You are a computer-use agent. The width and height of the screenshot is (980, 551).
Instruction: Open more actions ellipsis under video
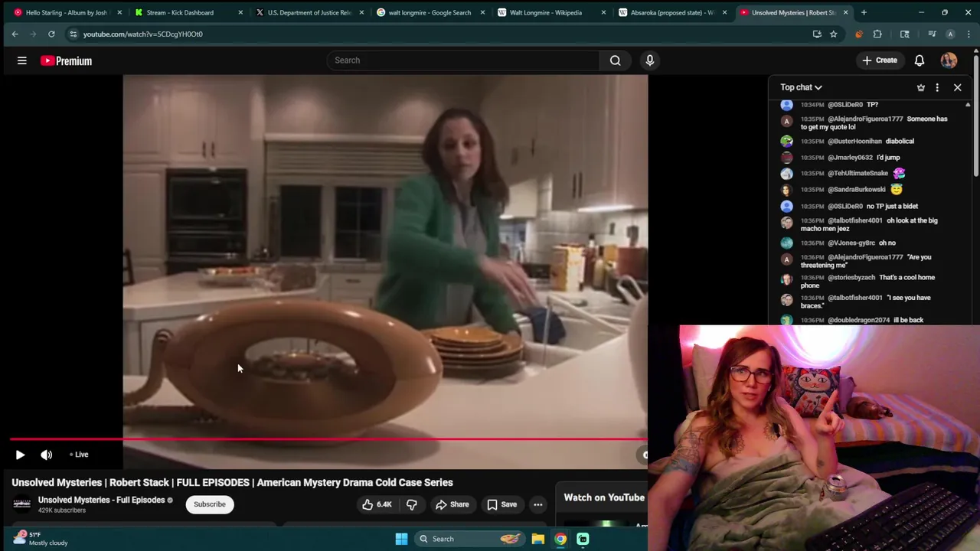538,504
